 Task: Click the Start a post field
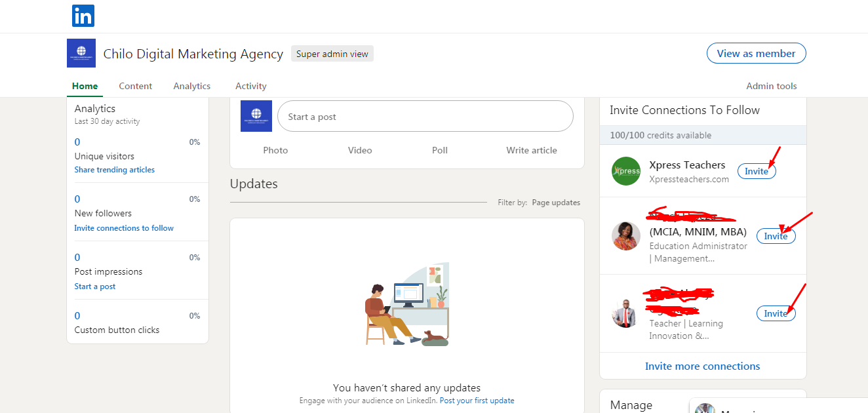point(425,116)
